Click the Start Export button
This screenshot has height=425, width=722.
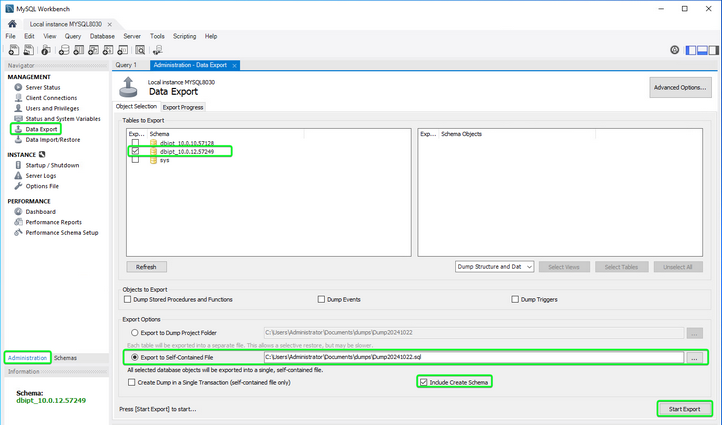pyautogui.click(x=684, y=409)
